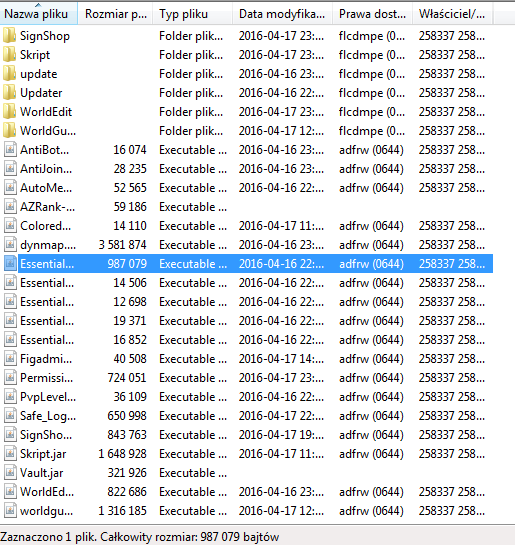The width and height of the screenshot is (515, 545).
Task: Select the WorldEdit folder icon
Action: [x=9, y=112]
